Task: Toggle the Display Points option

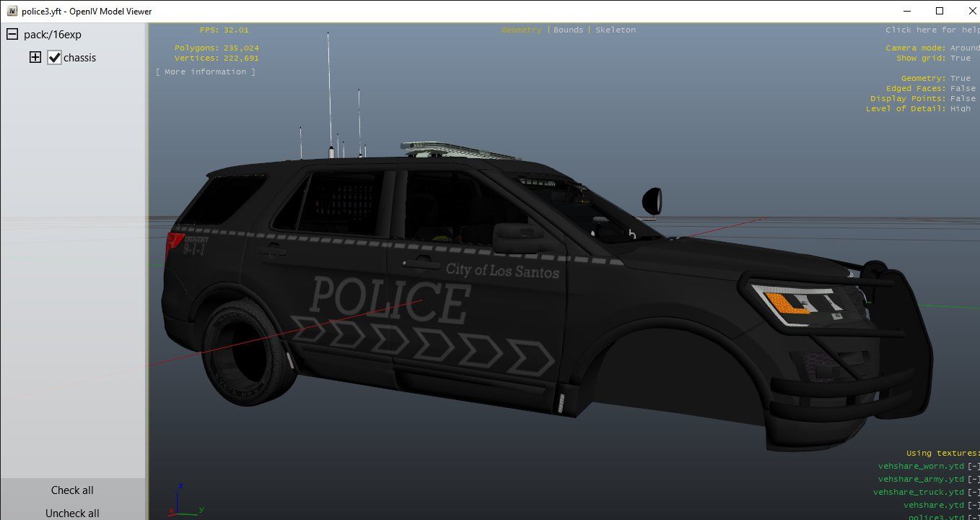Action: point(963,99)
